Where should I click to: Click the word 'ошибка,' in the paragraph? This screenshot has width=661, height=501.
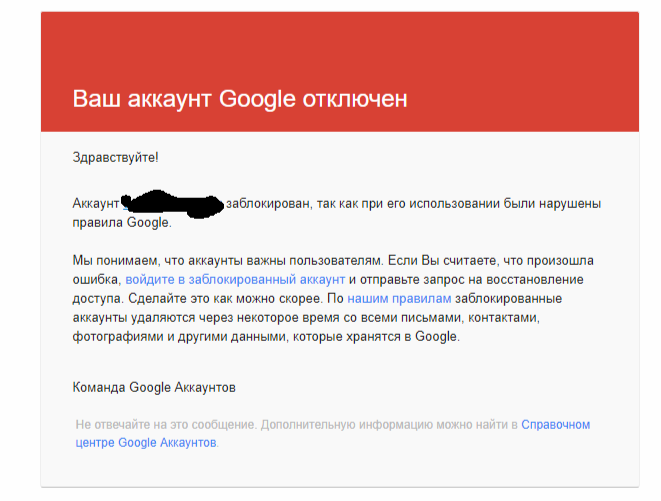pyautogui.click(x=97, y=279)
